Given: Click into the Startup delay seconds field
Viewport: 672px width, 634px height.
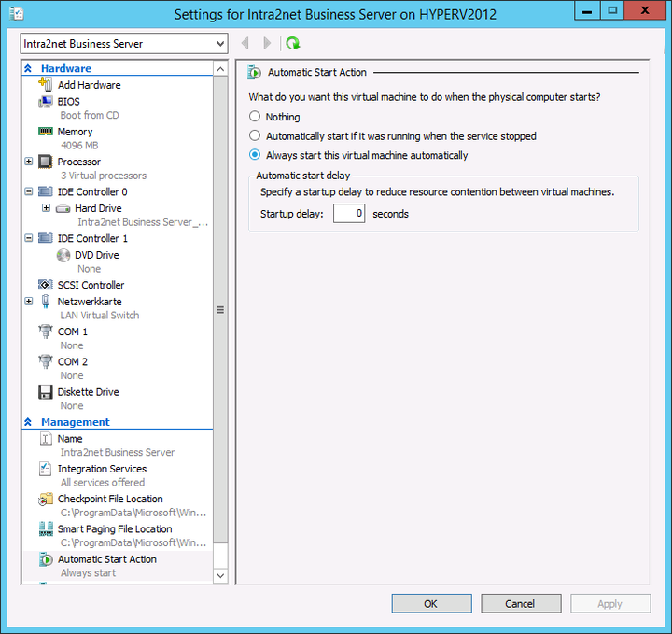Looking at the screenshot, I should (x=349, y=214).
